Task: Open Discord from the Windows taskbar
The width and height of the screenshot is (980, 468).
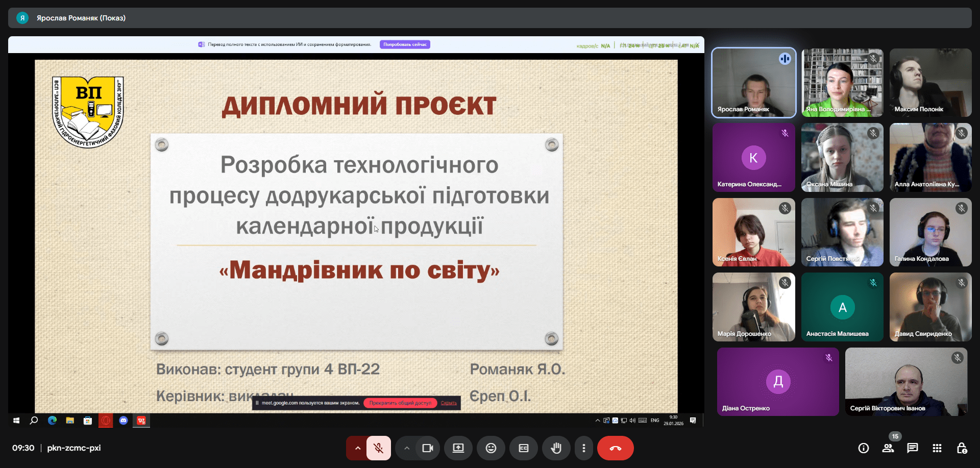Action: [x=123, y=421]
